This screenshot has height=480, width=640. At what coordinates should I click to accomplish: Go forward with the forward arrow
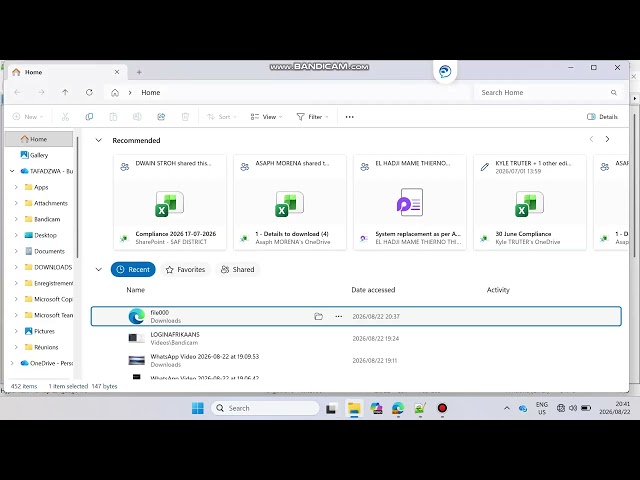click(x=41, y=93)
